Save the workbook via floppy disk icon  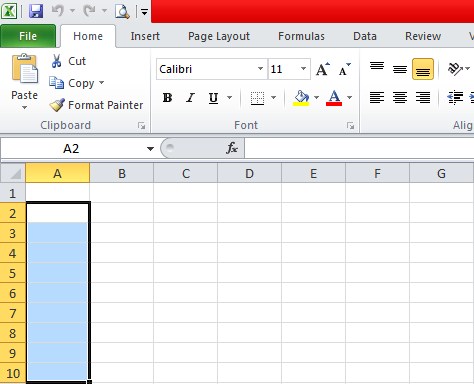coord(36,11)
